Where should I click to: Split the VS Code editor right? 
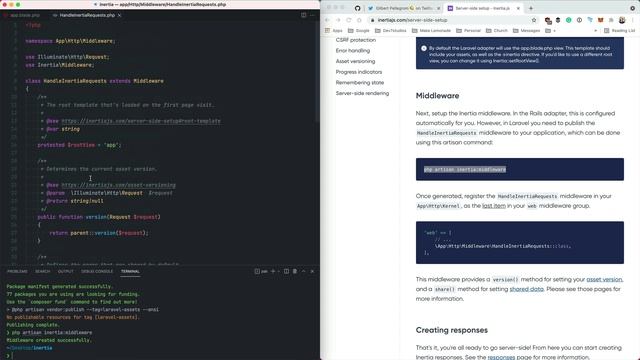[304, 15]
